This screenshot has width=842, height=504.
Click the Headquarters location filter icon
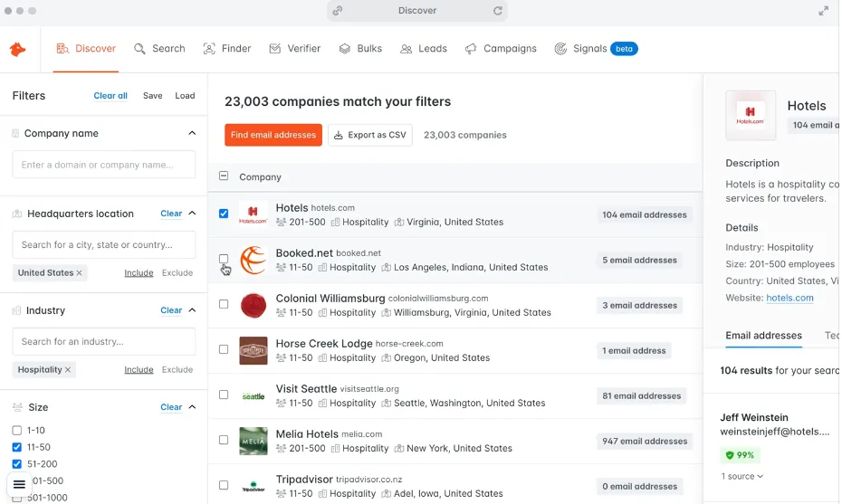point(17,214)
